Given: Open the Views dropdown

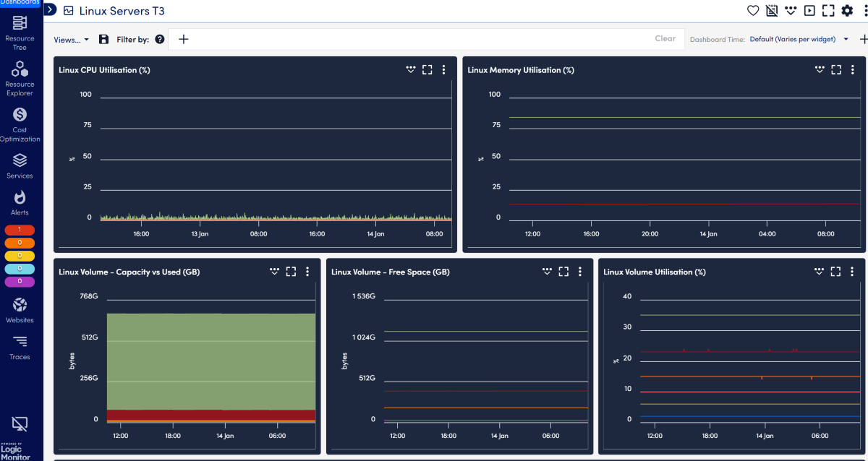Looking at the screenshot, I should point(71,40).
